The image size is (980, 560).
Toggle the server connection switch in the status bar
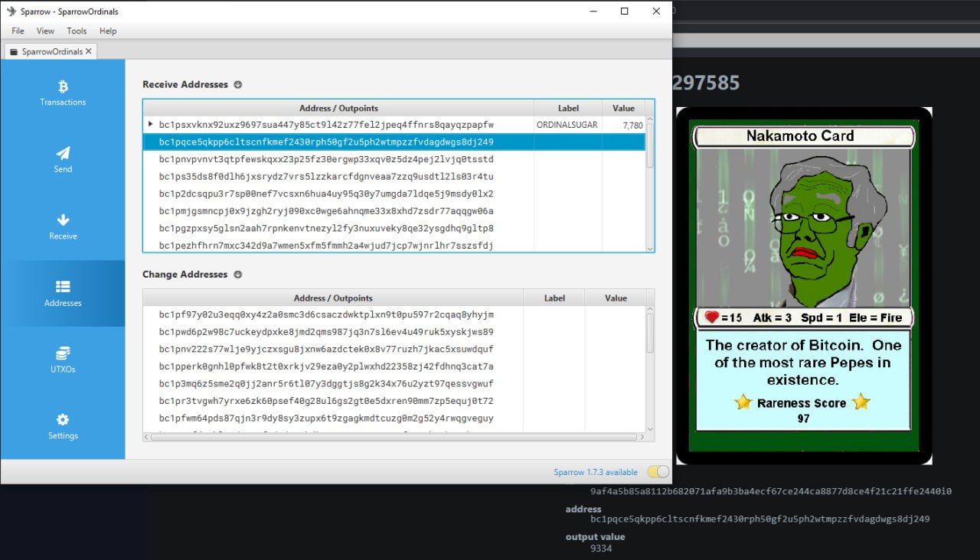[x=658, y=472]
